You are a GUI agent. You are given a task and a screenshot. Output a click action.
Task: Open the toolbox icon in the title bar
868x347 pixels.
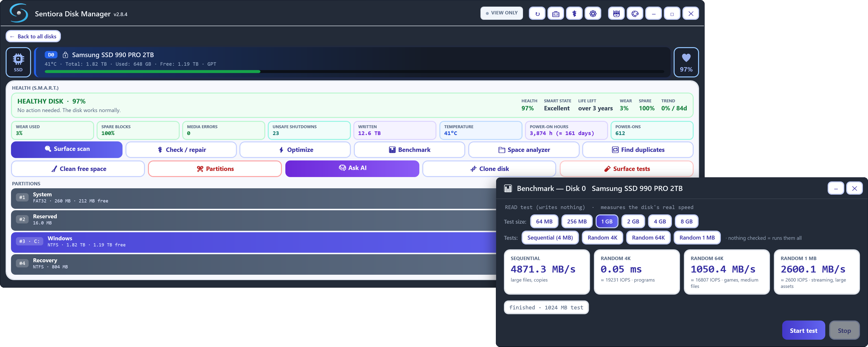pos(556,14)
